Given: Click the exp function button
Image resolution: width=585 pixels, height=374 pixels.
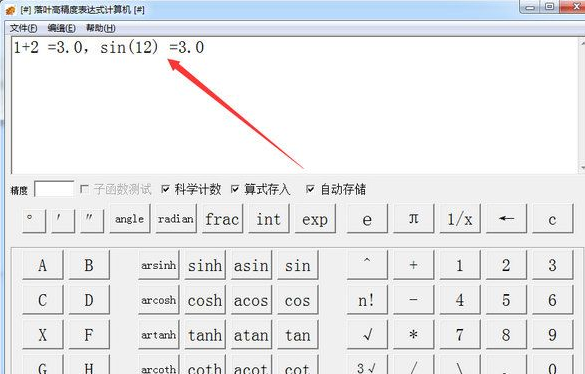Looking at the screenshot, I should [315, 219].
